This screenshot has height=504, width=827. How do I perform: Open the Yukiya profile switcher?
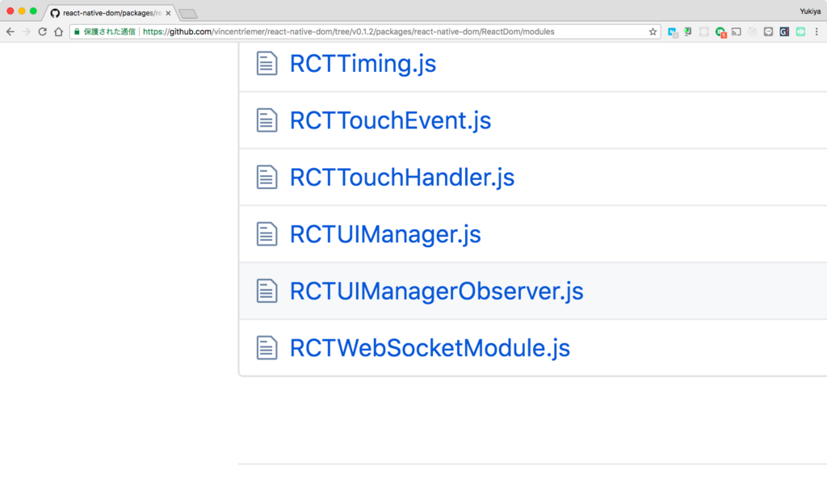[809, 11]
